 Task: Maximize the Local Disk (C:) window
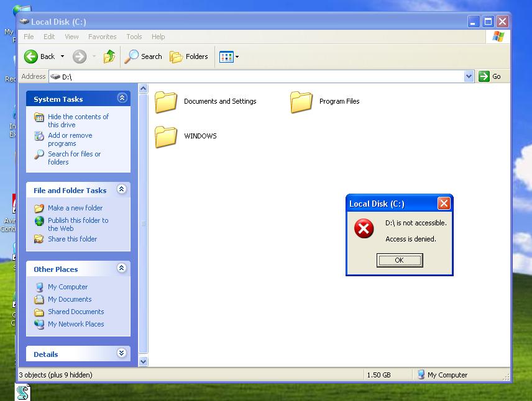tap(488, 22)
